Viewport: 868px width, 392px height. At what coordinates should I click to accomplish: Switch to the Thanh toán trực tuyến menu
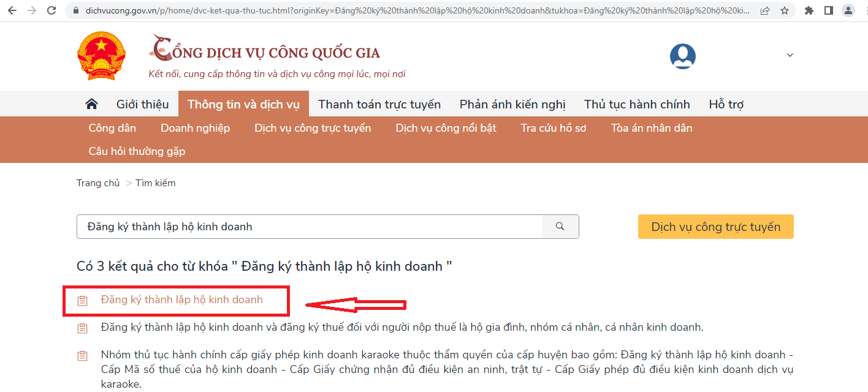[379, 104]
